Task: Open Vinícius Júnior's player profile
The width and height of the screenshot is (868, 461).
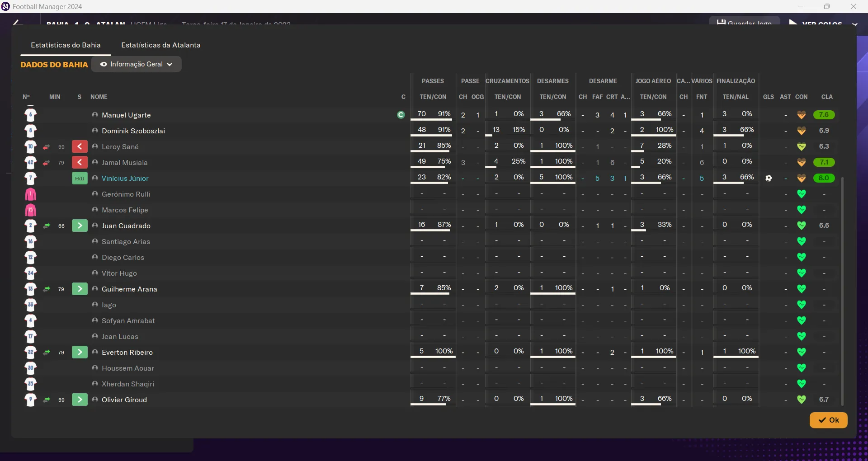Action: (125, 179)
